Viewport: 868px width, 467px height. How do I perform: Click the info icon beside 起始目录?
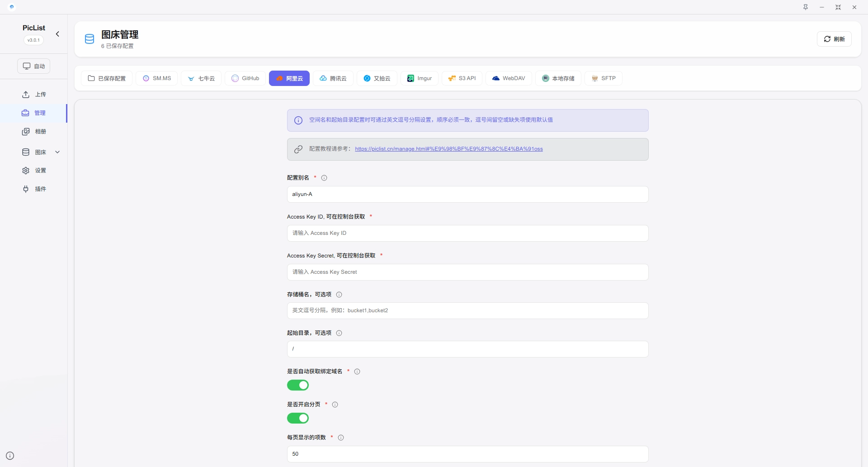(339, 333)
